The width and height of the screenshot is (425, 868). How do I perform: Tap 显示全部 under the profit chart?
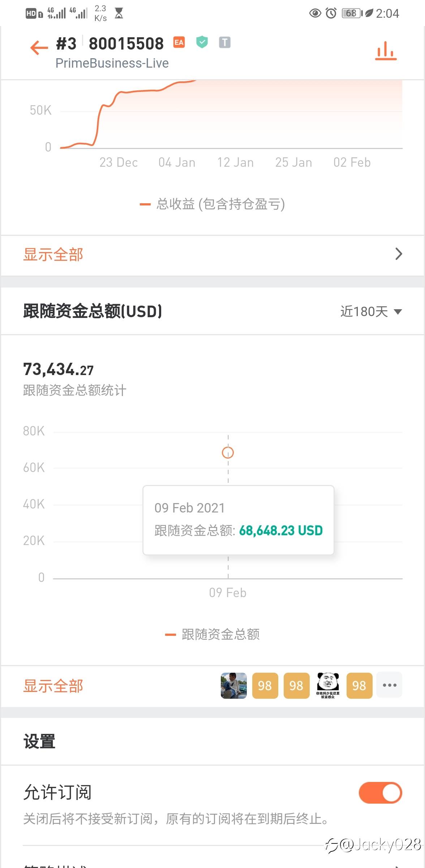click(x=53, y=255)
